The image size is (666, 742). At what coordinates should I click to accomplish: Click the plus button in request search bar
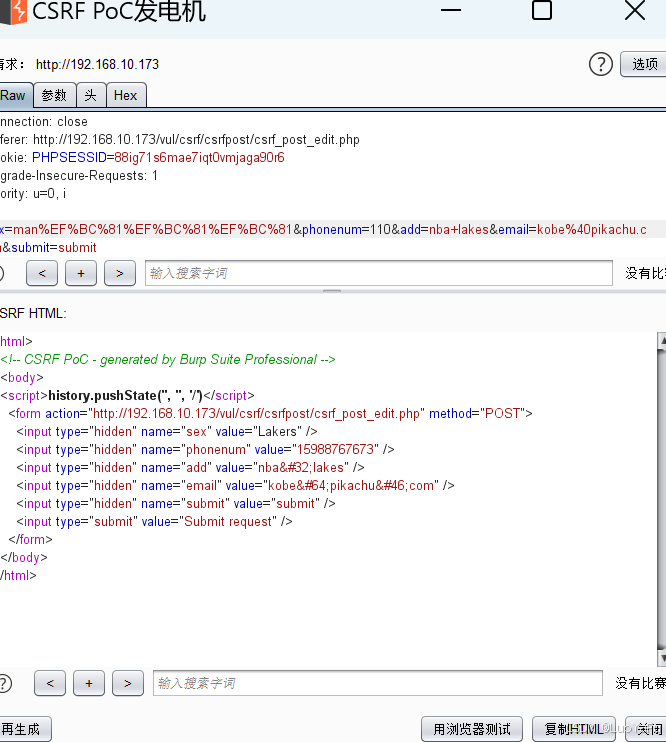pos(81,273)
